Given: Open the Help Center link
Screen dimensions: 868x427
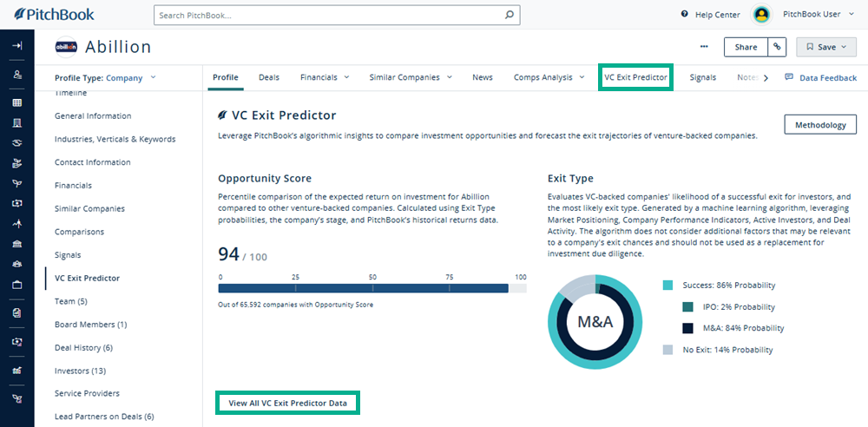Looking at the screenshot, I should tap(718, 15).
